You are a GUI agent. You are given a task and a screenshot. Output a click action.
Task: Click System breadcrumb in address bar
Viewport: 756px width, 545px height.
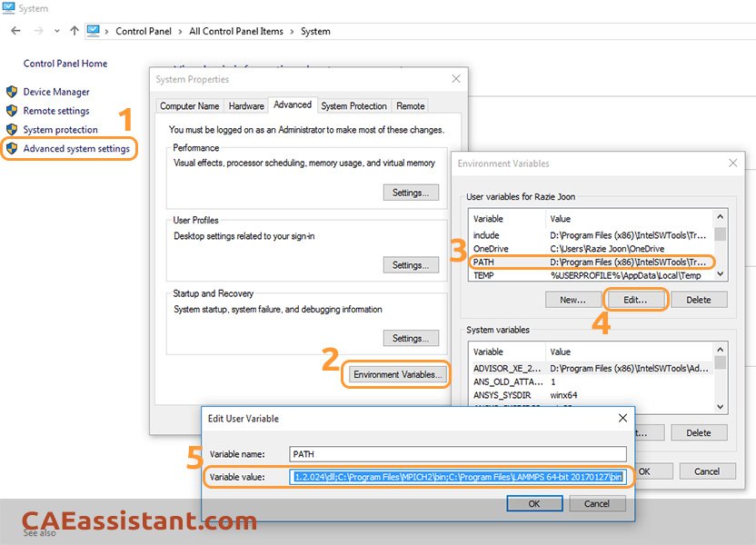(315, 31)
